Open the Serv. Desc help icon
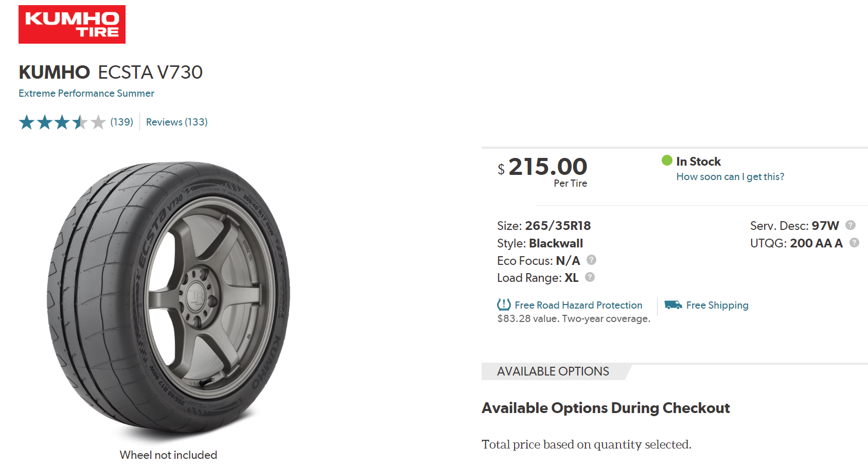The image size is (868, 465). 851,225
